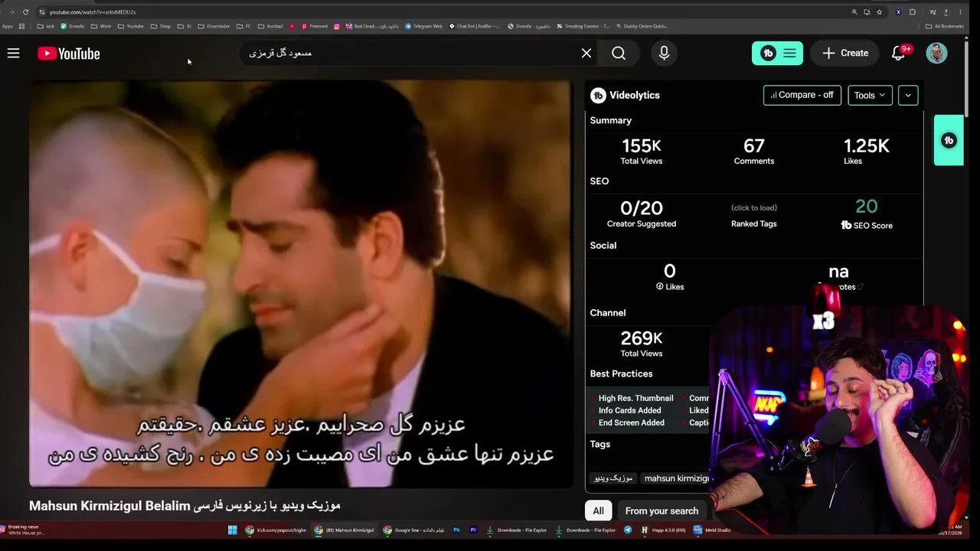The height and width of the screenshot is (551, 980).
Task: Bookmark this page with the star icon
Action: pos(879,11)
